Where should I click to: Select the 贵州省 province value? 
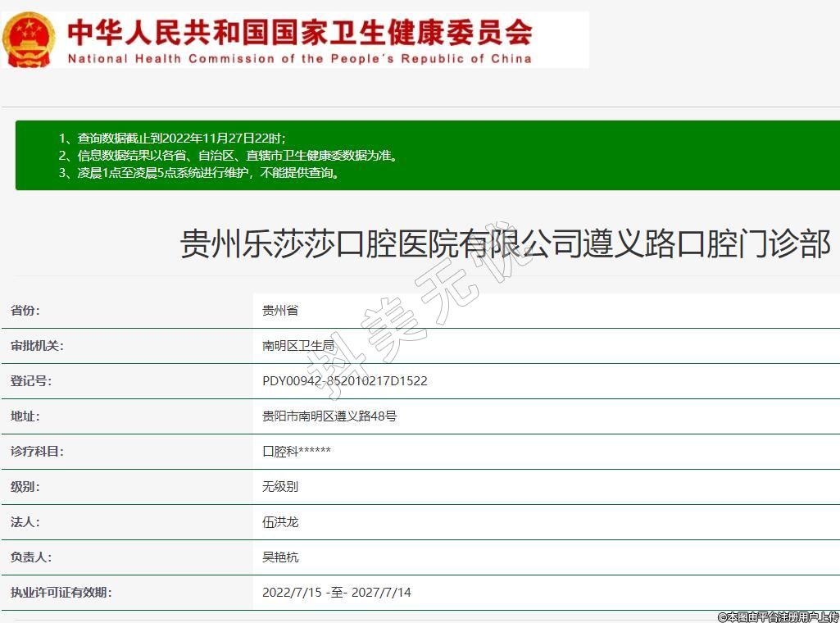(x=280, y=311)
